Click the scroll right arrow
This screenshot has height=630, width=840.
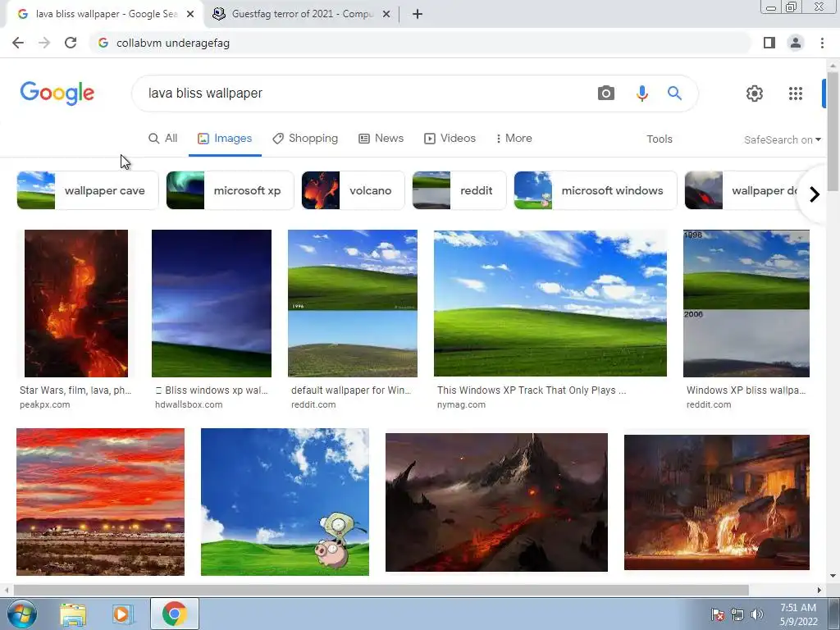(x=819, y=590)
